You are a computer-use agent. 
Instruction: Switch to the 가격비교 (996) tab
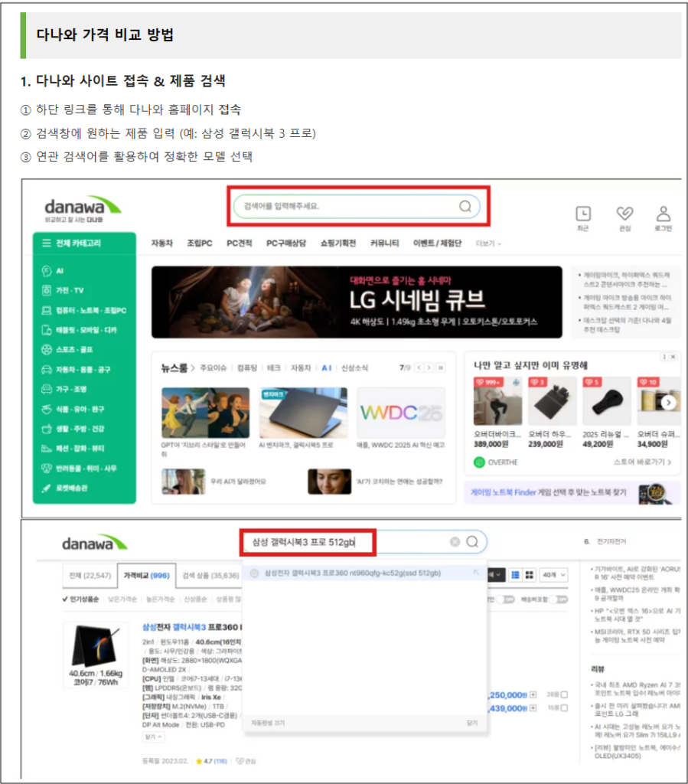pyautogui.click(x=146, y=576)
